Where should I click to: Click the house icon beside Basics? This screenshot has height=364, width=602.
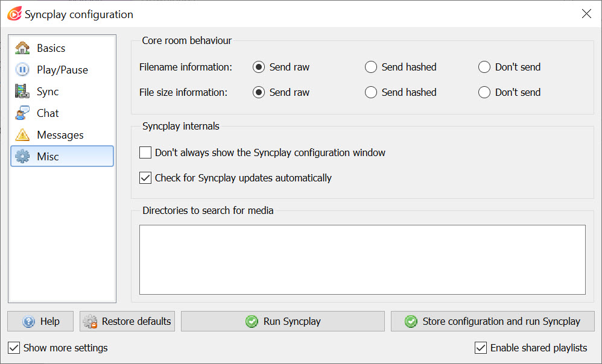click(22, 48)
